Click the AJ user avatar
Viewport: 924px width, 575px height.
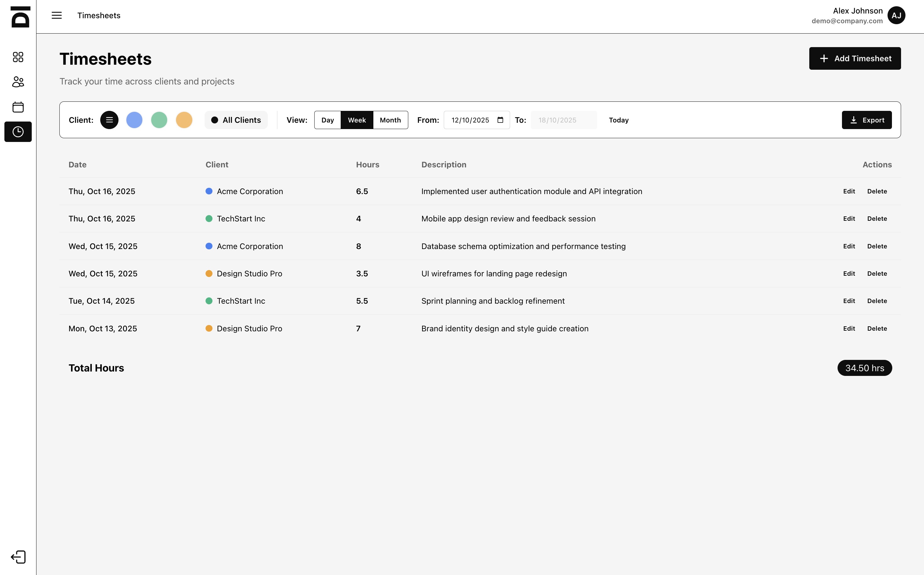(896, 16)
